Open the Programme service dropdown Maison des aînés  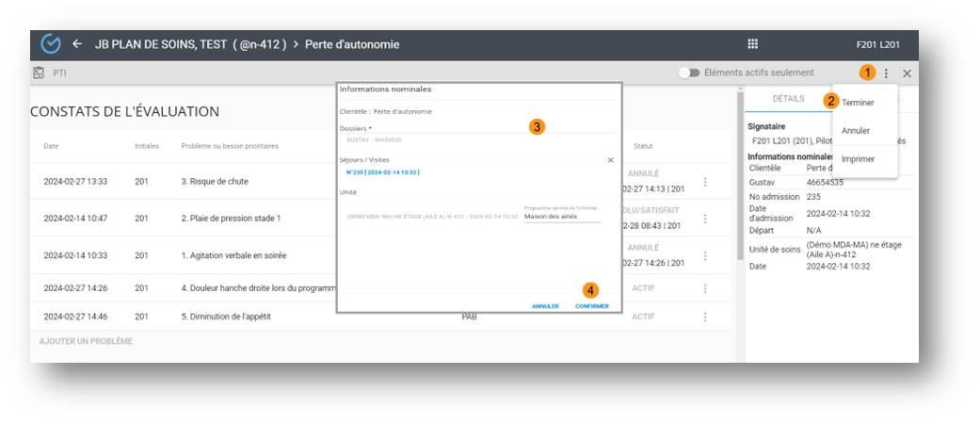[x=561, y=217]
